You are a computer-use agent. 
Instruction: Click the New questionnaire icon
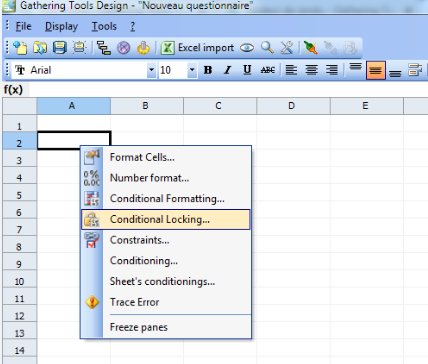20,48
